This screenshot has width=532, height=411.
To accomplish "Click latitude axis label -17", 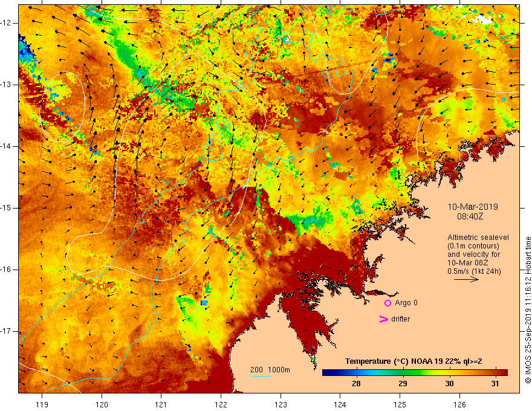I will click(6, 331).
